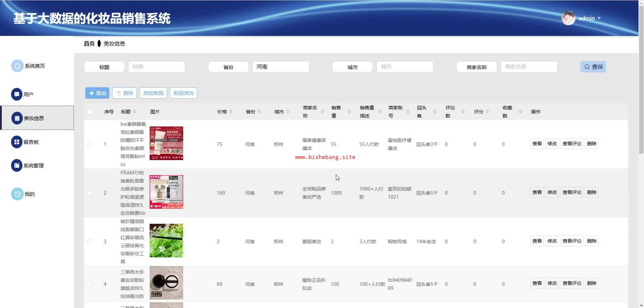Click 查看 for row 3

tap(537, 241)
